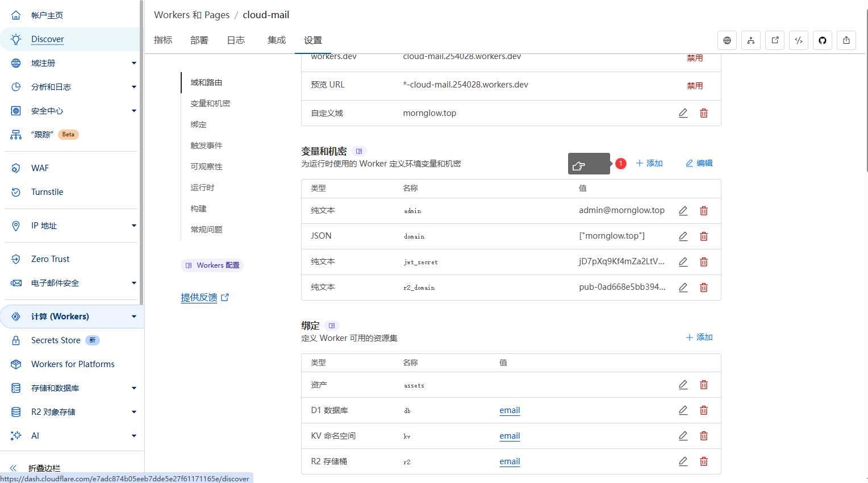Open documentation icon beside 变量和机密 heading
Screen dimensions: 868x483
(x=358, y=151)
